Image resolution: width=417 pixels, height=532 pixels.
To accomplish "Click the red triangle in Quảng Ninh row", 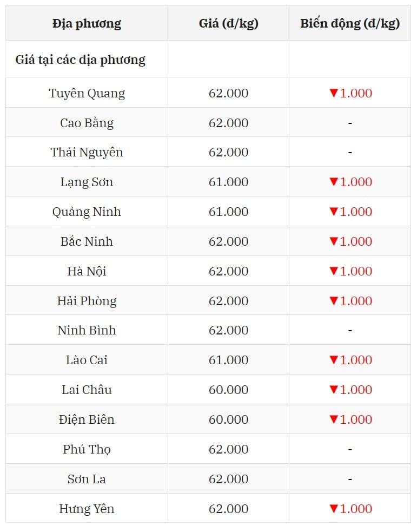I will [x=334, y=212].
